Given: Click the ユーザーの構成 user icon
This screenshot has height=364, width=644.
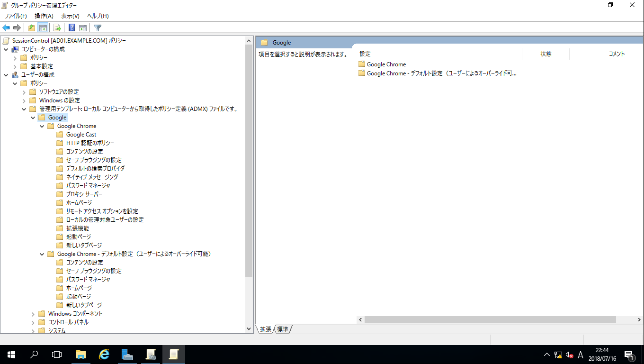Looking at the screenshot, I should [x=15, y=75].
